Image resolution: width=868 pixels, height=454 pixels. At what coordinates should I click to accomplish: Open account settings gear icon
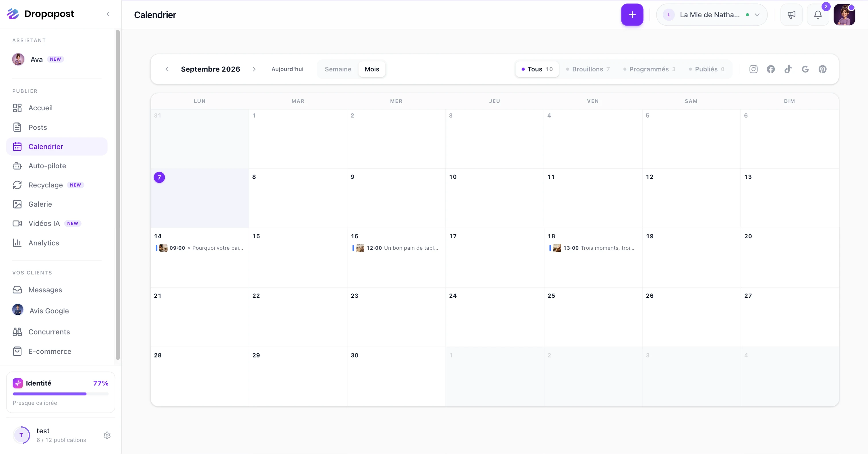107,435
